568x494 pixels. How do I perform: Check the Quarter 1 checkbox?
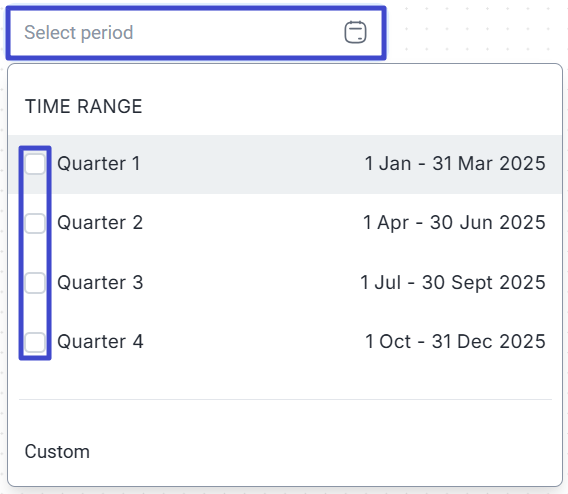[x=35, y=164]
